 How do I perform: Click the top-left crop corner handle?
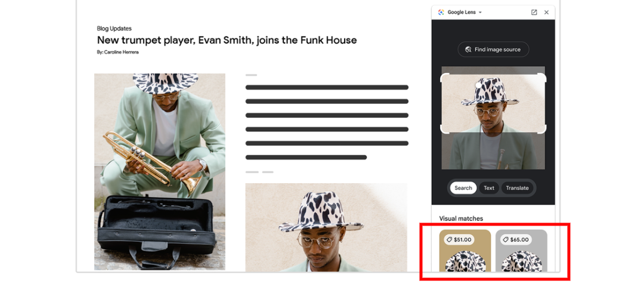pyautogui.click(x=444, y=78)
